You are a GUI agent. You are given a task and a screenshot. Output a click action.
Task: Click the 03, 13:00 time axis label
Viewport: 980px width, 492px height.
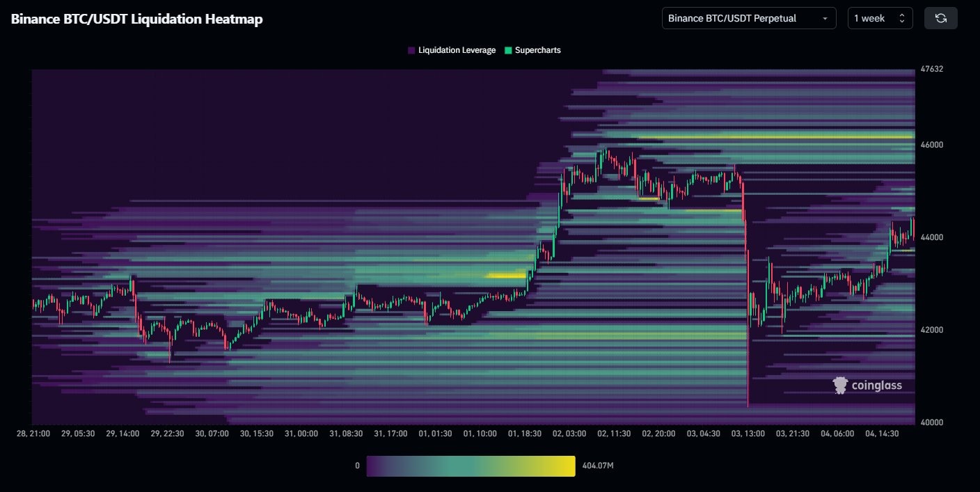coord(748,434)
